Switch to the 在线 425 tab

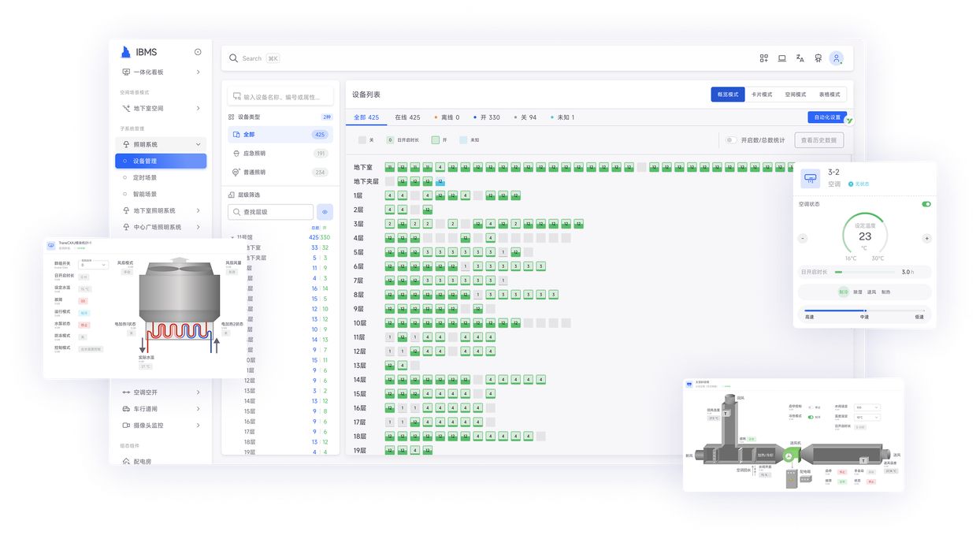[407, 117]
